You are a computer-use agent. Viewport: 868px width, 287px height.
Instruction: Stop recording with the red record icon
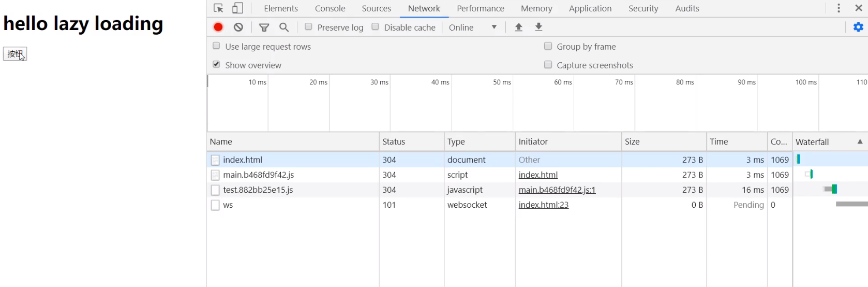[x=218, y=27]
